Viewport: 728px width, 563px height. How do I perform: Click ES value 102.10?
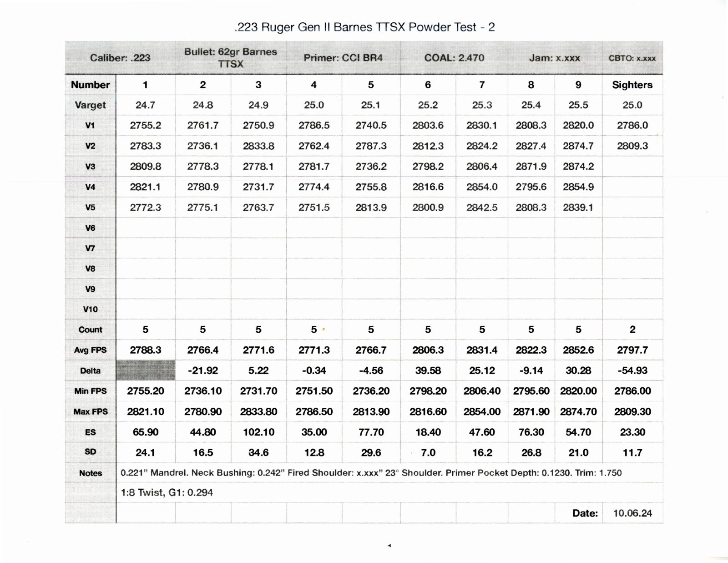[258, 432]
